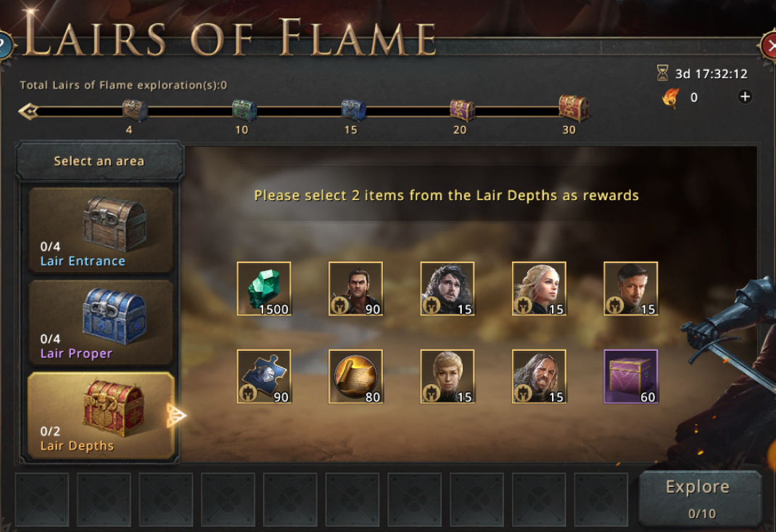Open the blue milestone chest at 15
This screenshot has width=776, height=532.
pyautogui.click(x=353, y=109)
